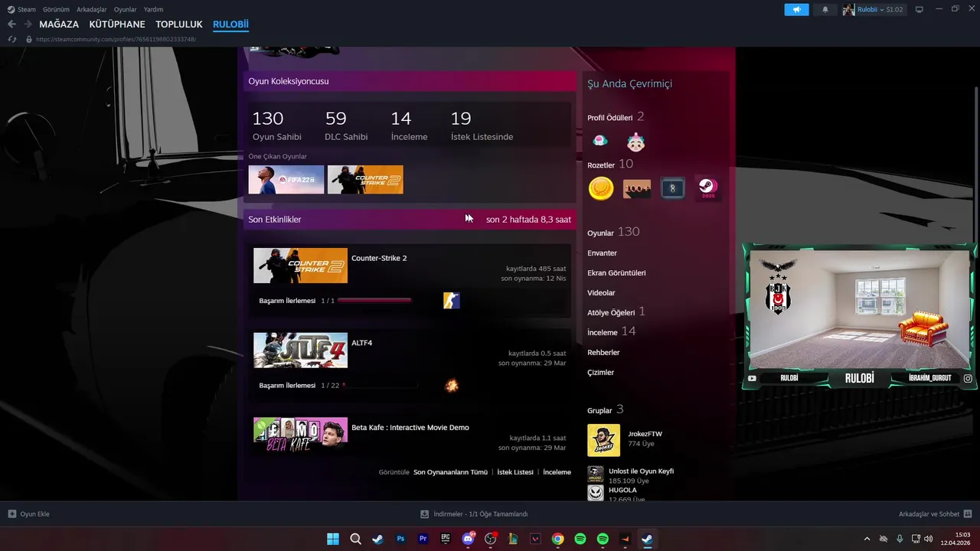Open the notifications bell

(825, 9)
